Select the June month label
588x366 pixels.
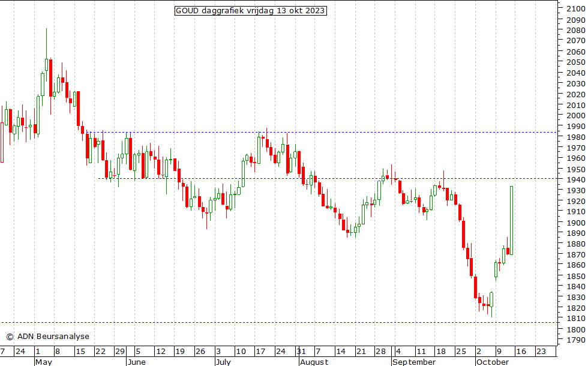[137, 362]
